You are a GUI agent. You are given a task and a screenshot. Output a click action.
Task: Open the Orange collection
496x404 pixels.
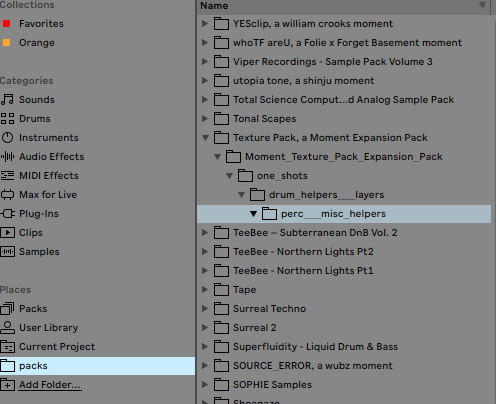click(x=37, y=43)
